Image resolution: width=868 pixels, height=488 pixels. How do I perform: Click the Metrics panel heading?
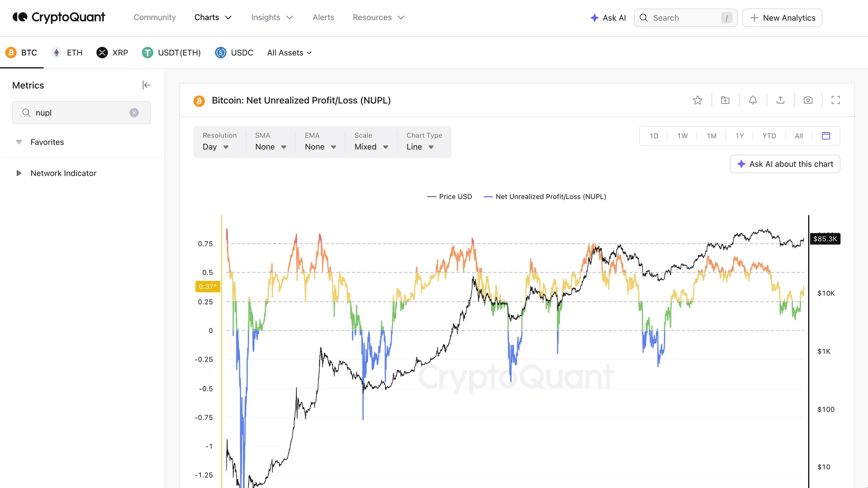(x=28, y=85)
